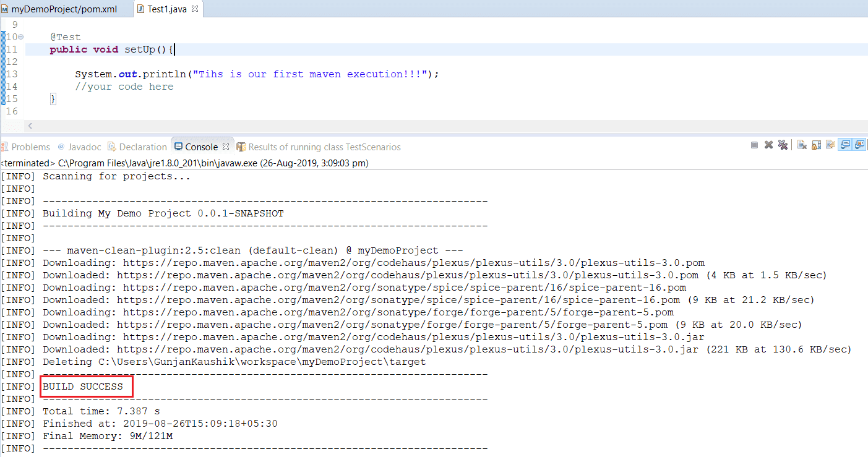Viewport: 868px width, 457px height.
Task: Open the Javadoc view tab
Action: click(x=79, y=147)
